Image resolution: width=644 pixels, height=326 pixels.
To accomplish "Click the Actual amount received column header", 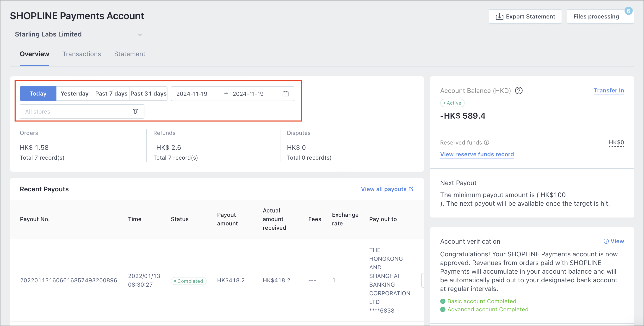I will [x=274, y=219].
